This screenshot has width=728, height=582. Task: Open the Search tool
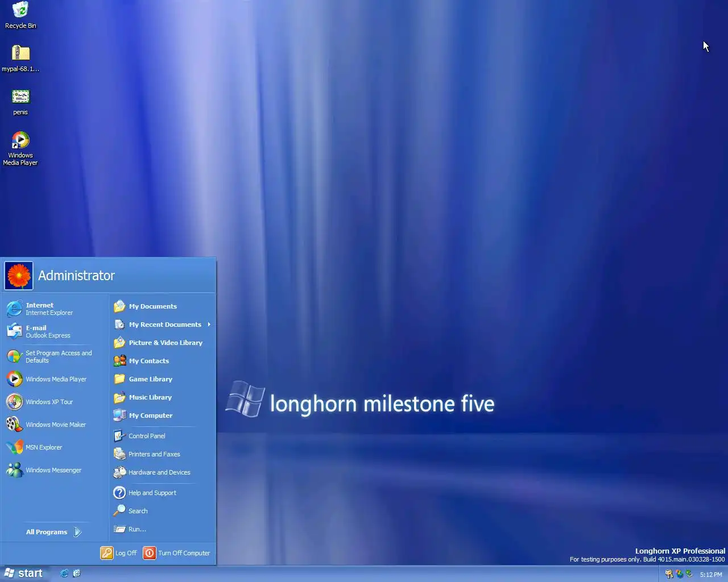tap(163, 511)
